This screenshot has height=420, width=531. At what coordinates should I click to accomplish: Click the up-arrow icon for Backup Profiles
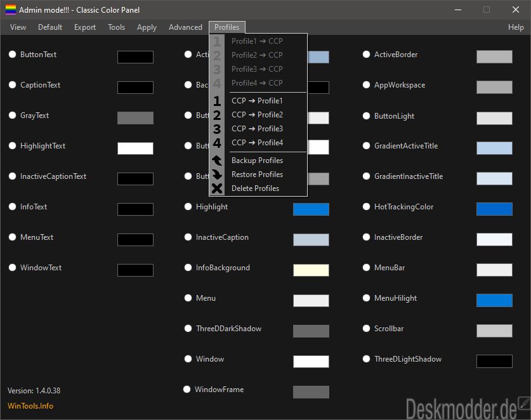(217, 161)
